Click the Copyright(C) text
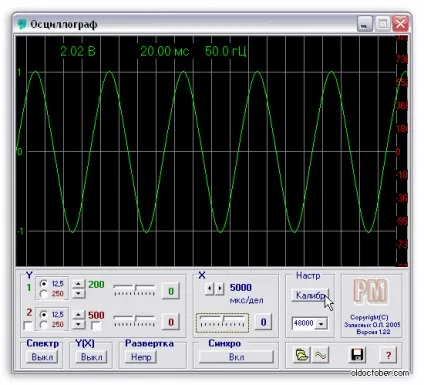Image resolution: width=424 pixels, height=385 pixels. click(369, 317)
